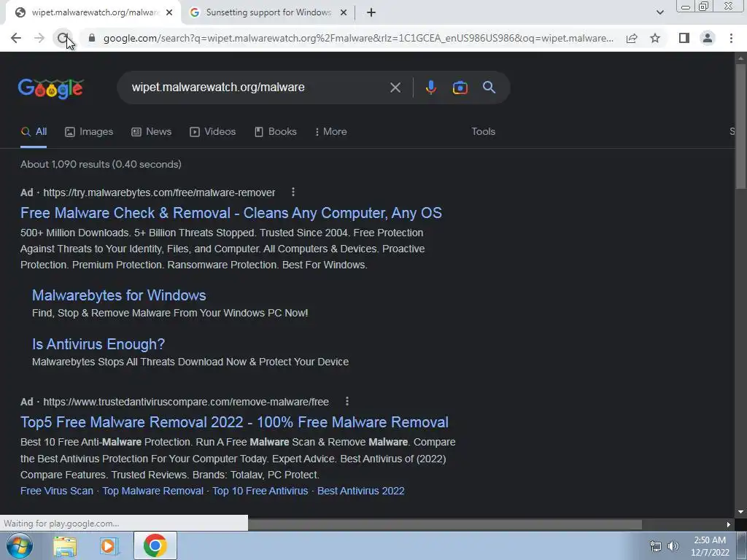Click the Chrome taskbar icon
This screenshot has width=747, height=560.
(155, 545)
